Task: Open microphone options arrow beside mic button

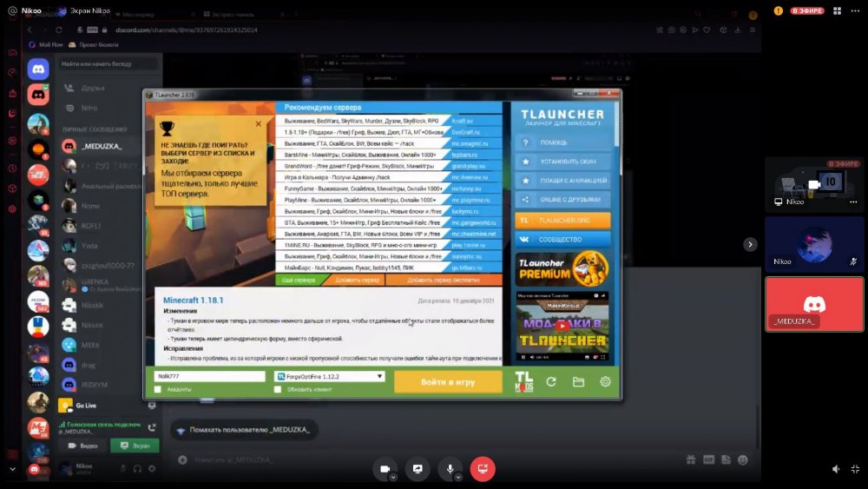Action: pos(458,477)
